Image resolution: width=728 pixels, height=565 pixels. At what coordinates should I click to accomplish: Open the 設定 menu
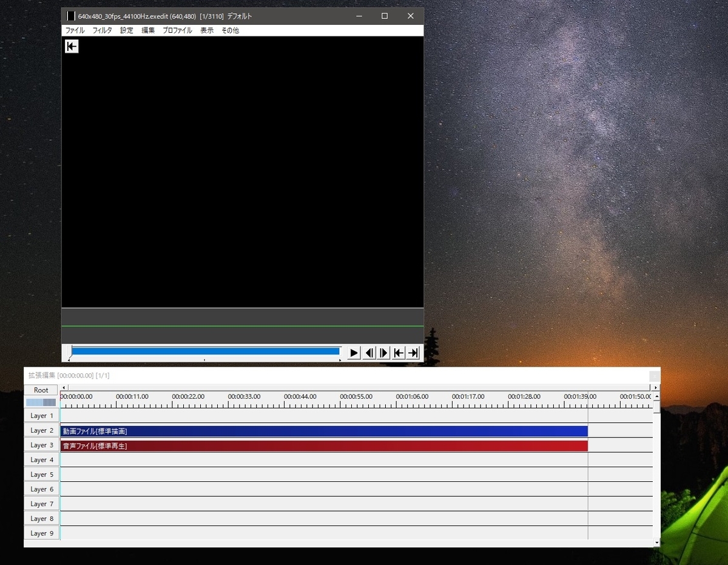[x=126, y=30]
